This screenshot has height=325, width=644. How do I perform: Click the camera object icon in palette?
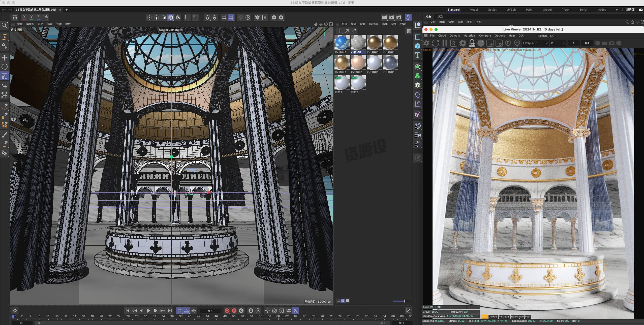click(418, 135)
